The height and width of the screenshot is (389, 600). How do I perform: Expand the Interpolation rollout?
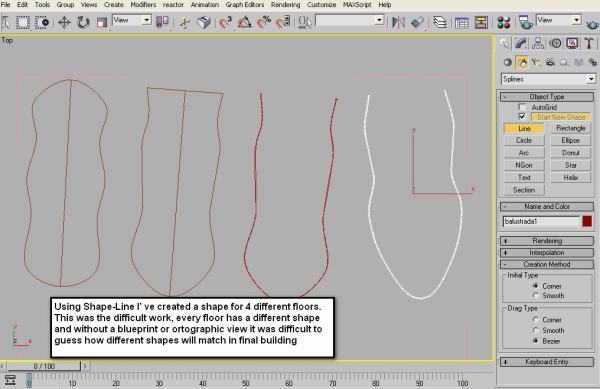coord(547,253)
